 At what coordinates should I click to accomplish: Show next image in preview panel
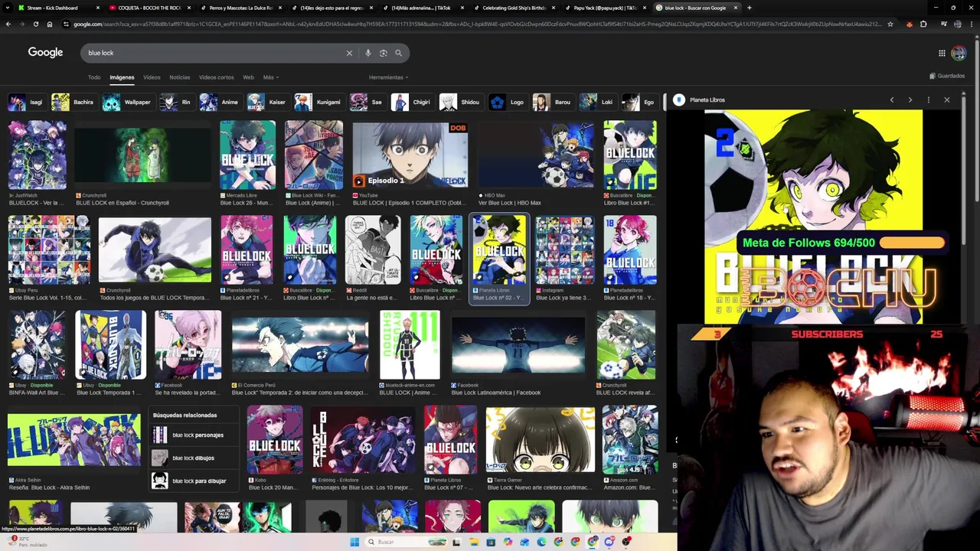click(910, 100)
